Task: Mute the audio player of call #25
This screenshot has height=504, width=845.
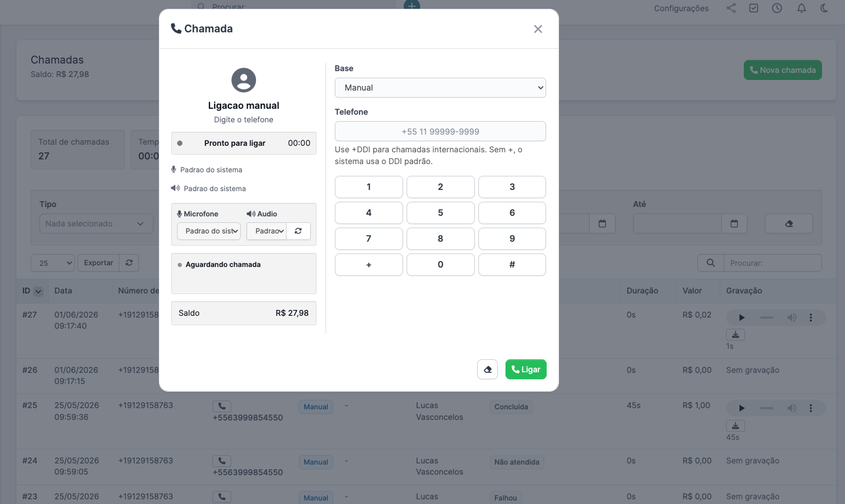Action: click(x=792, y=408)
